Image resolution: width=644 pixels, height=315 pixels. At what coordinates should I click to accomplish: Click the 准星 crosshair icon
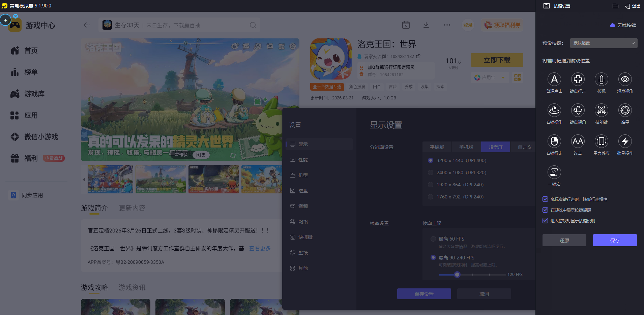[x=625, y=110]
